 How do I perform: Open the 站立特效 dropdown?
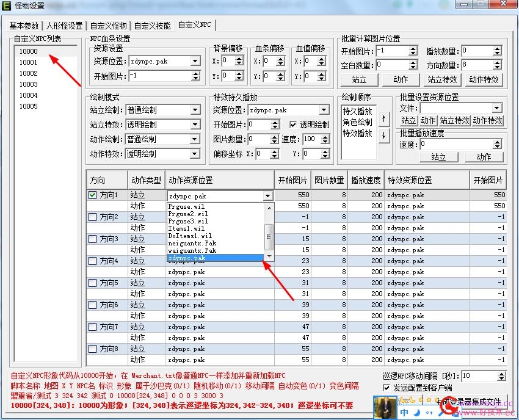click(195, 125)
